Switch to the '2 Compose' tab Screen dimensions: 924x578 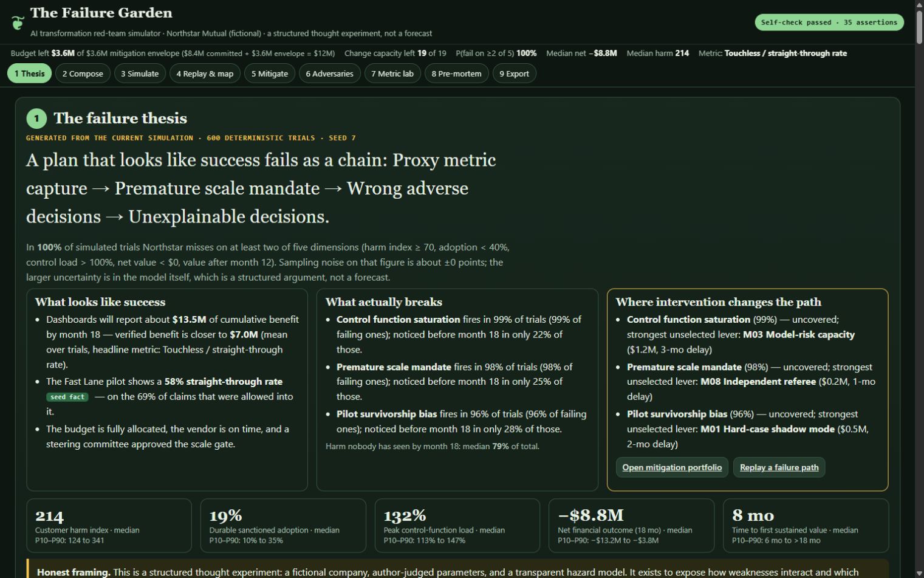[x=83, y=74]
